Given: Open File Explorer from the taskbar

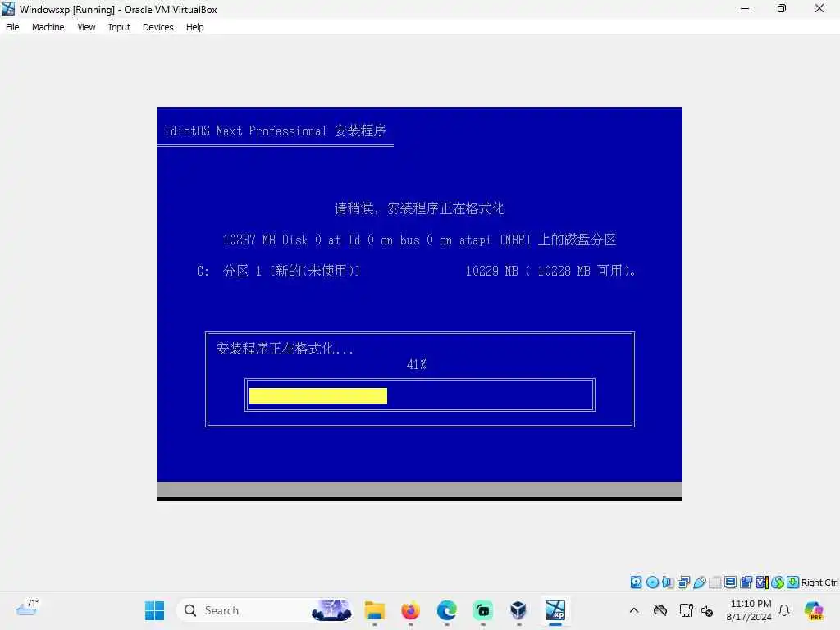Looking at the screenshot, I should click(374, 610).
